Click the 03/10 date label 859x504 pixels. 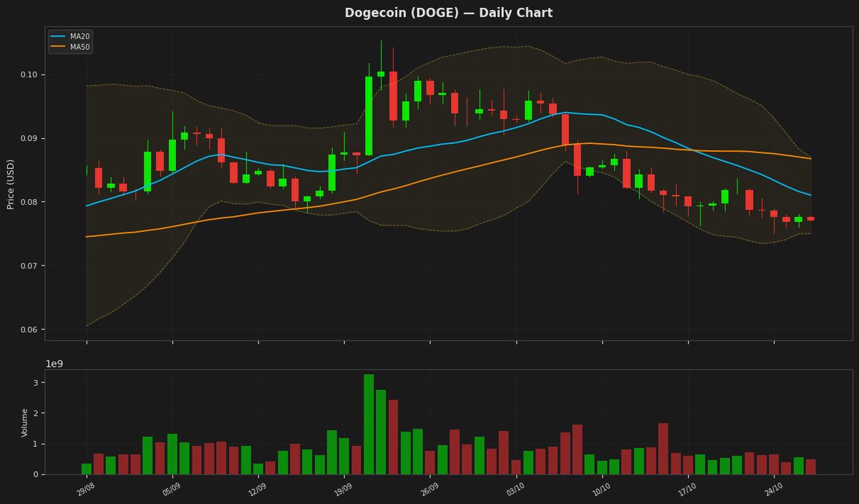coord(515,489)
